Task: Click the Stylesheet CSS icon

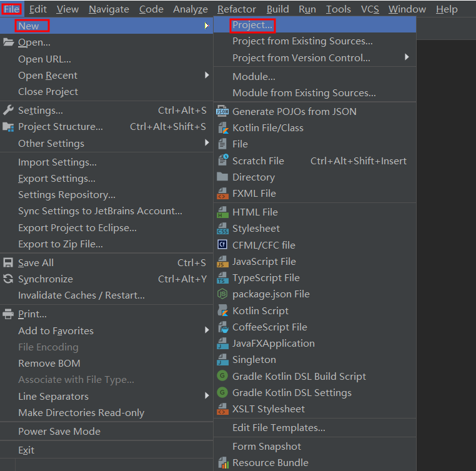Action: [x=223, y=229]
